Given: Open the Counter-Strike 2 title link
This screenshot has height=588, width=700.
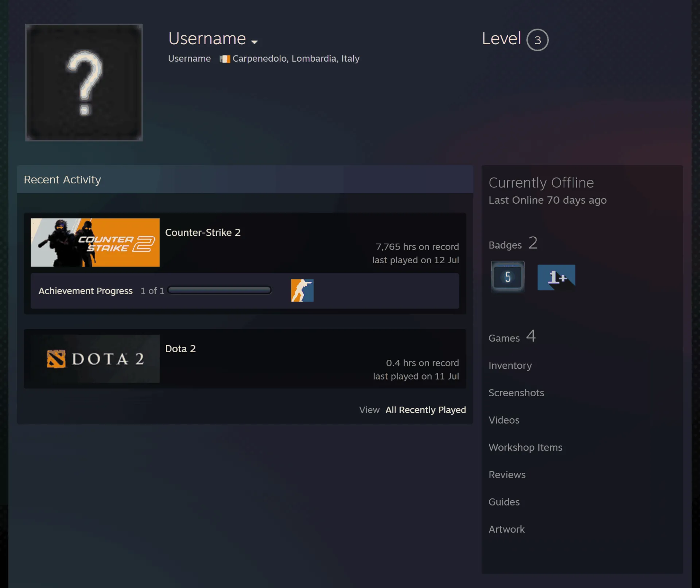Looking at the screenshot, I should pos(203,233).
